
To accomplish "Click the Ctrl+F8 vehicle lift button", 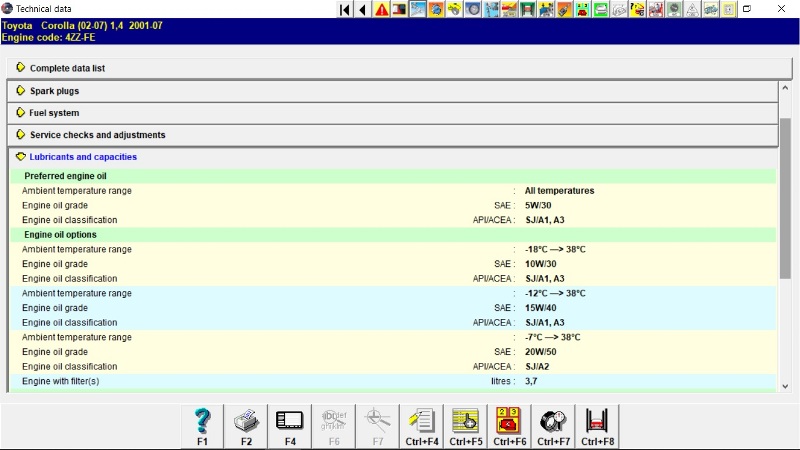I will (x=597, y=427).
